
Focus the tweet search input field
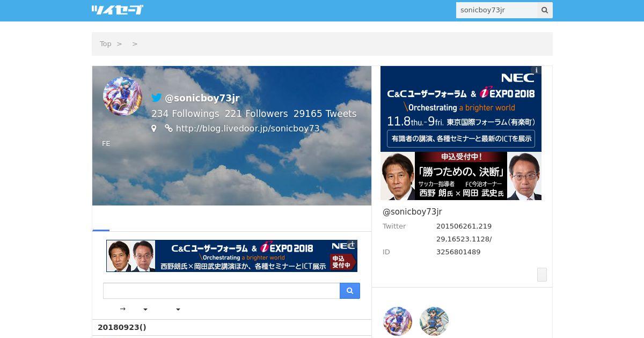tap(221, 291)
